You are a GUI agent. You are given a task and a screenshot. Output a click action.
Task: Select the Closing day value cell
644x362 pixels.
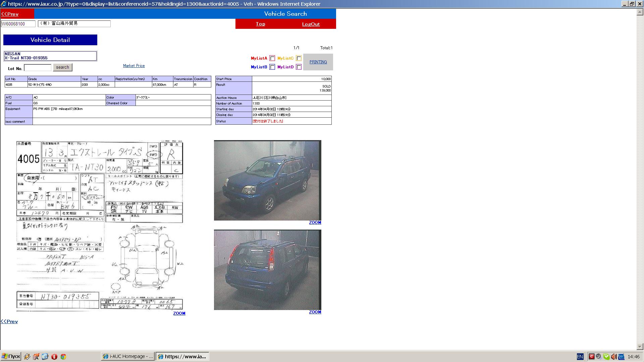(x=291, y=115)
